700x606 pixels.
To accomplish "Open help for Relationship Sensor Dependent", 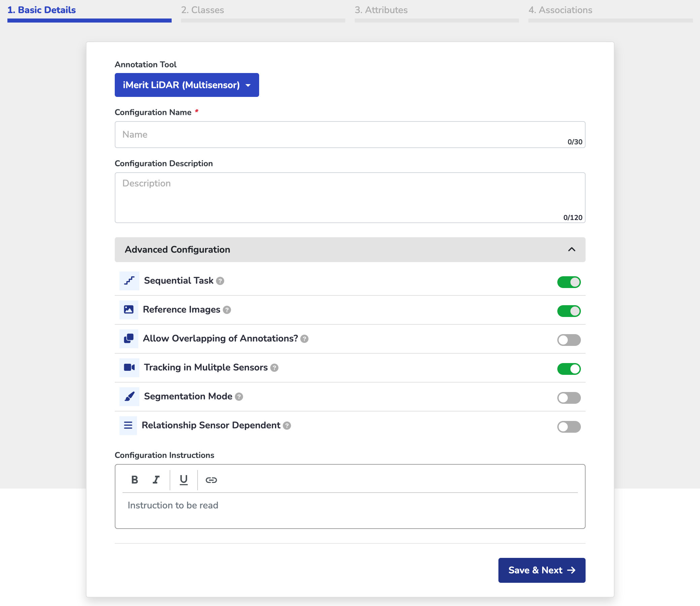I will coord(287,425).
